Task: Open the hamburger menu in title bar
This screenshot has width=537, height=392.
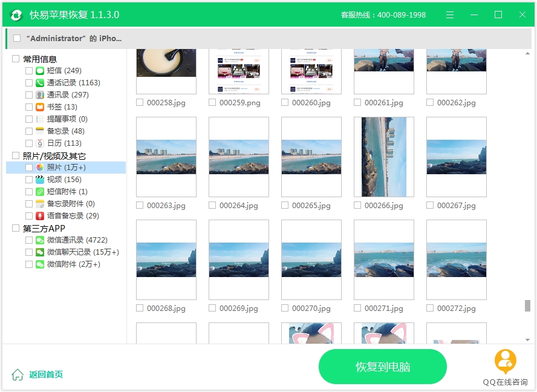Action: coord(450,15)
